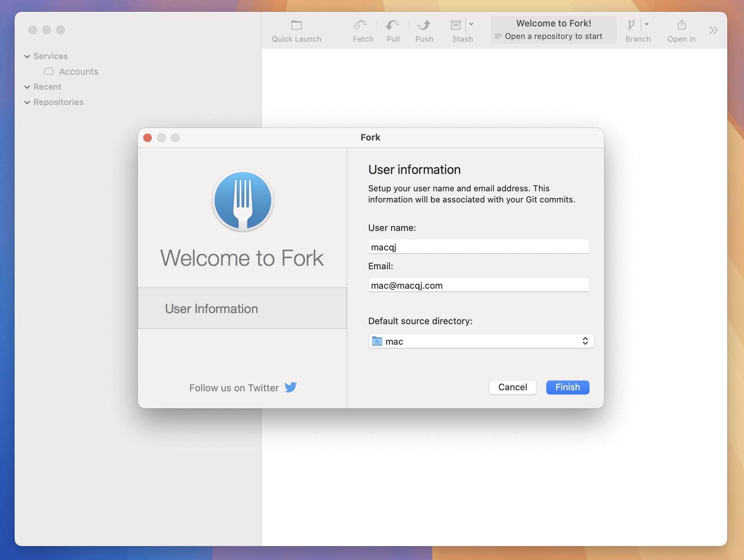Viewport: 744px width, 560px height.
Task: Click the Fork app logo
Action: (x=243, y=201)
